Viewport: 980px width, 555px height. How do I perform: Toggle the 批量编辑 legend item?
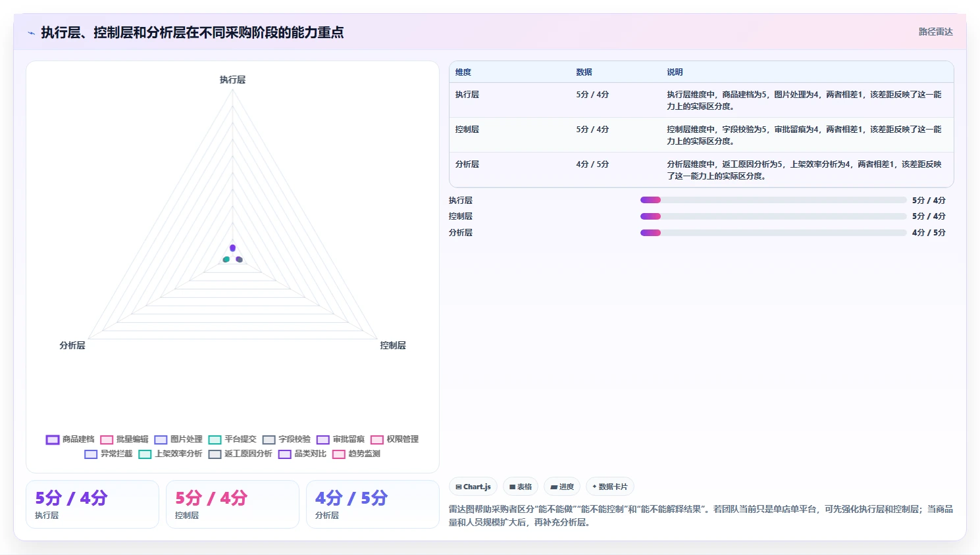pyautogui.click(x=124, y=439)
